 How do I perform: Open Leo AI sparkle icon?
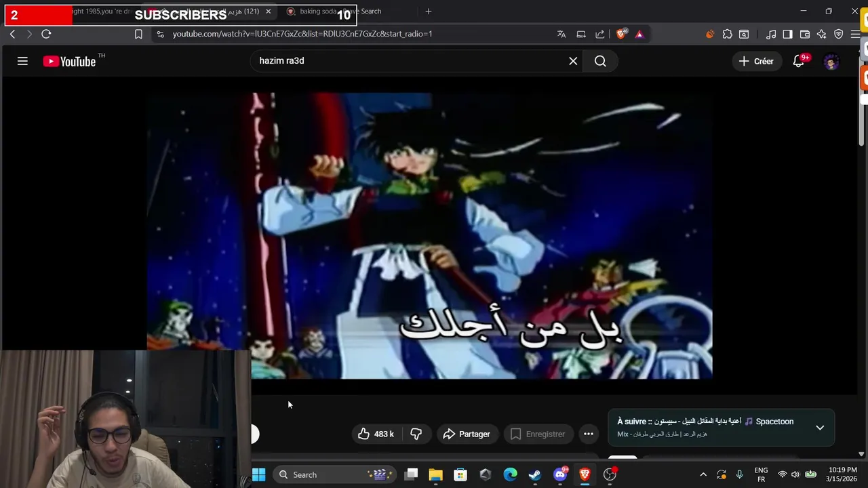pos(821,34)
